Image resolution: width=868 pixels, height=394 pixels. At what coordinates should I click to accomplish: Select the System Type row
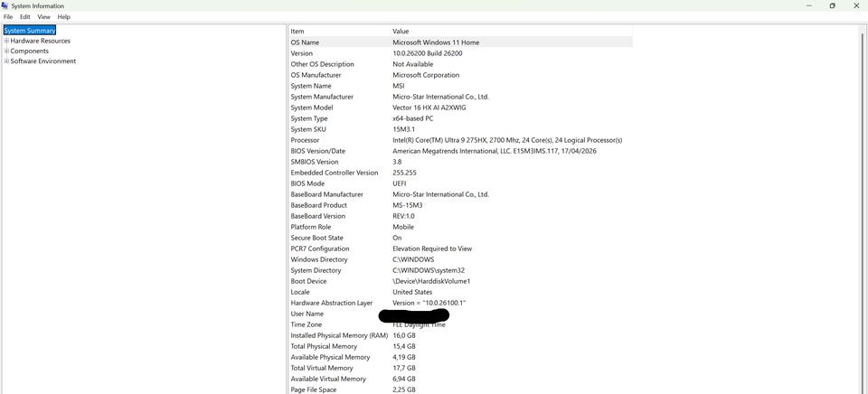460,118
